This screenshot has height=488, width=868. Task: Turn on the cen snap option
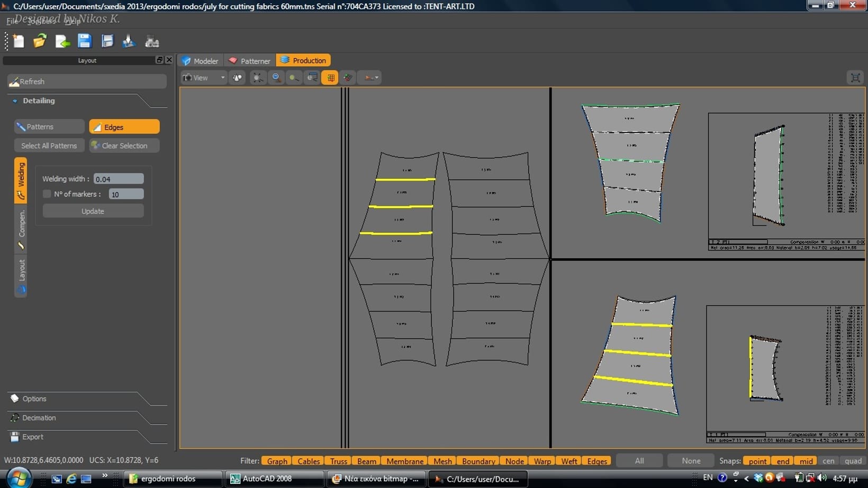click(x=828, y=461)
